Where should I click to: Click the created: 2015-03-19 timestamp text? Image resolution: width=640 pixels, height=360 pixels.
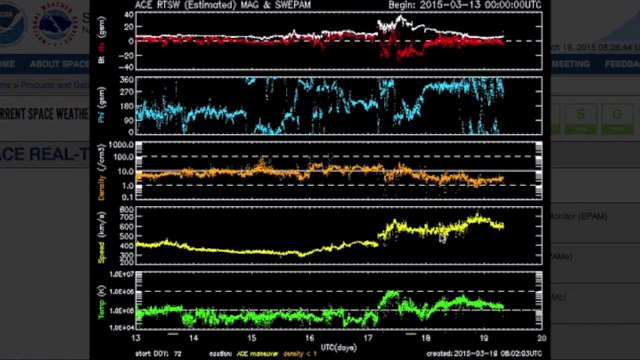pos(484,353)
